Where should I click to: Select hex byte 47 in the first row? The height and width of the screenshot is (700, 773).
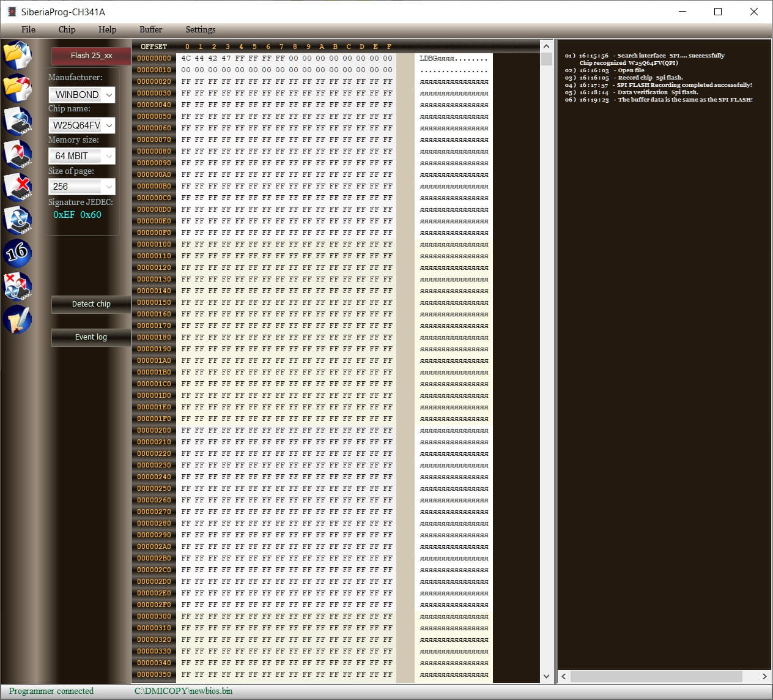pyautogui.click(x=226, y=58)
